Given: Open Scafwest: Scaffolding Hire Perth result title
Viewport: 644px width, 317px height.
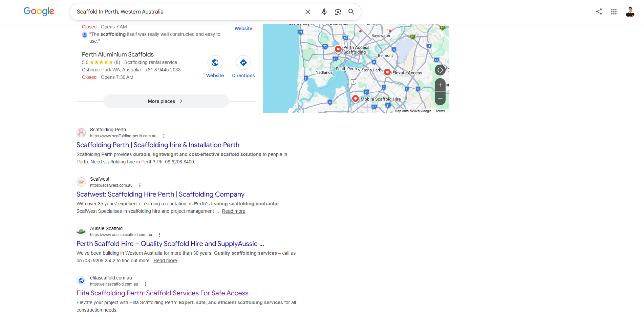Looking at the screenshot, I should 160,194.
